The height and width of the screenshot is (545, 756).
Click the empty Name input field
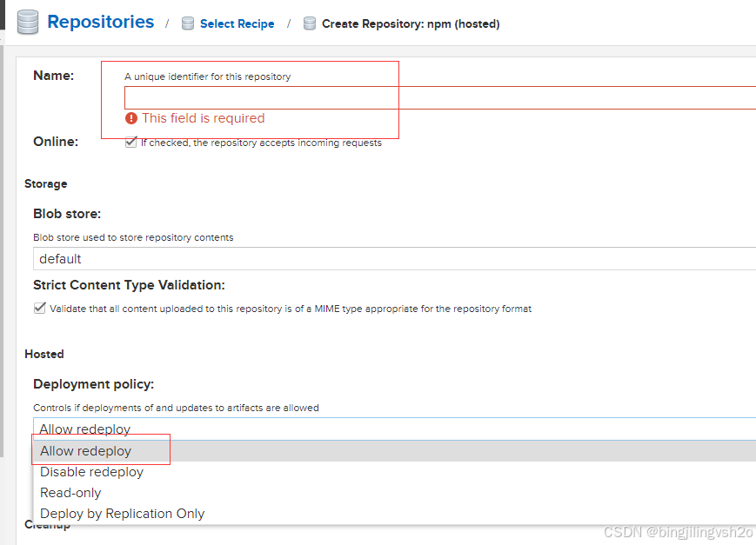pyautogui.click(x=440, y=98)
